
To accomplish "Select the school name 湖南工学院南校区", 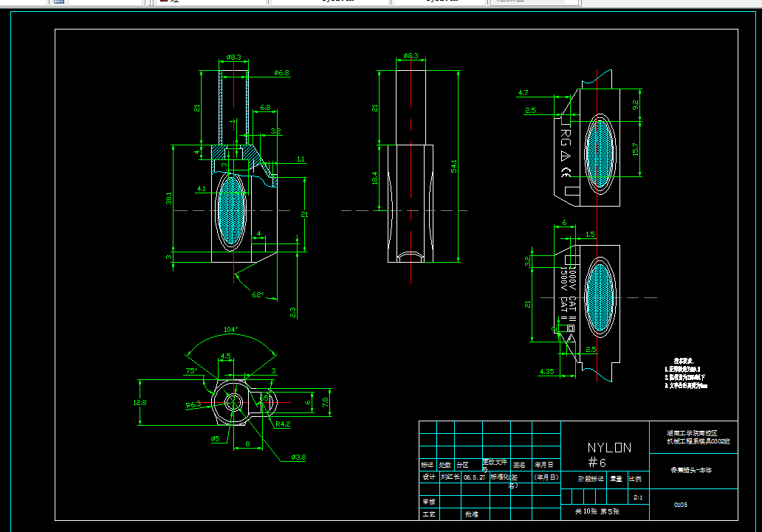I will click(x=692, y=433).
